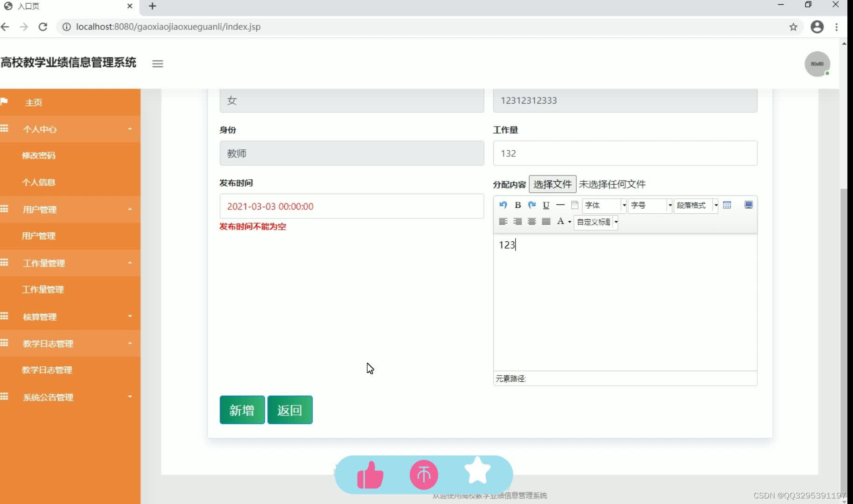Image resolution: width=853 pixels, height=504 pixels.
Task: Click the 身份 field showing 教师
Action: 351,153
